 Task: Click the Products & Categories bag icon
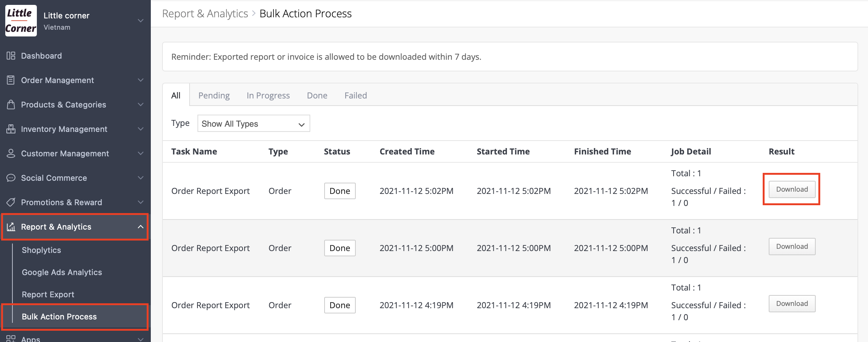point(11,104)
